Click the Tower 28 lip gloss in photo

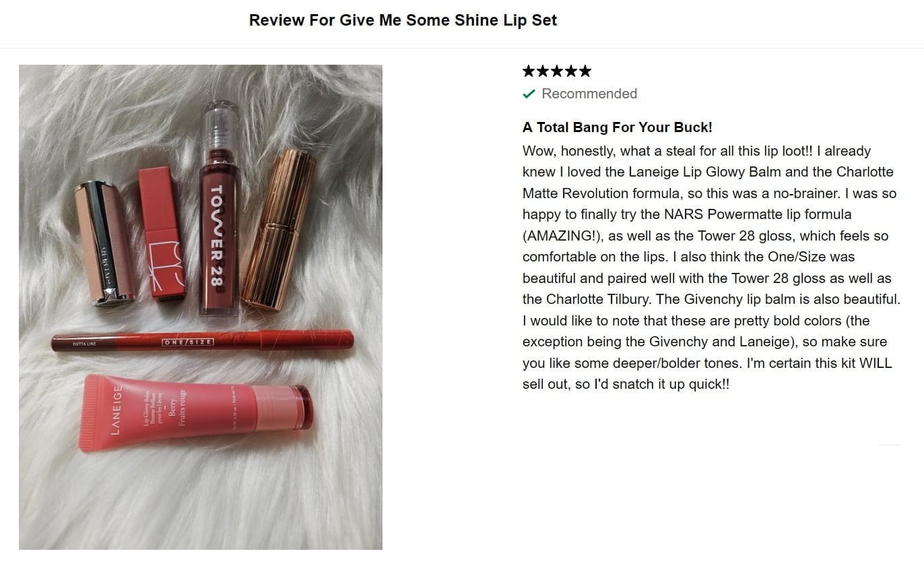219,209
